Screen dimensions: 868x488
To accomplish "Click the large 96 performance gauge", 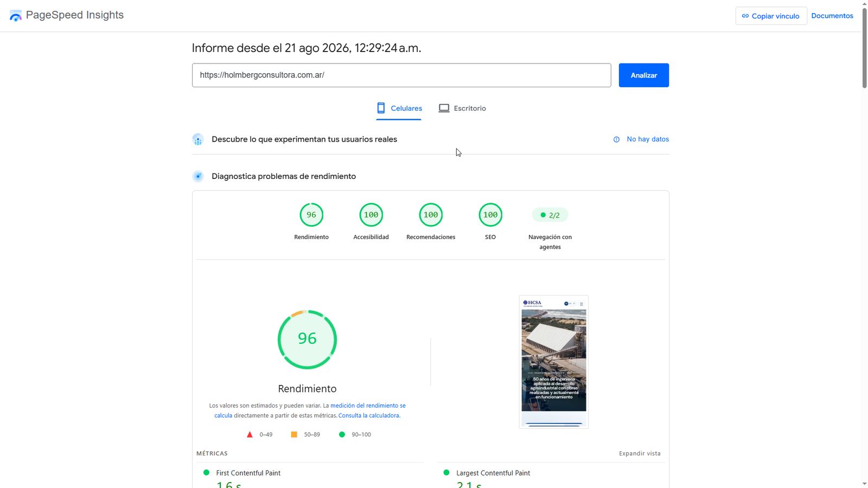I will coord(307,339).
